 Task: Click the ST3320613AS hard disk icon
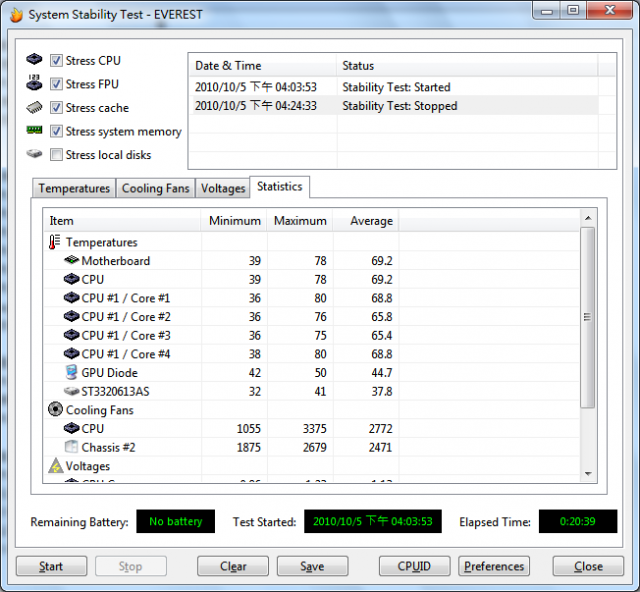coord(71,391)
